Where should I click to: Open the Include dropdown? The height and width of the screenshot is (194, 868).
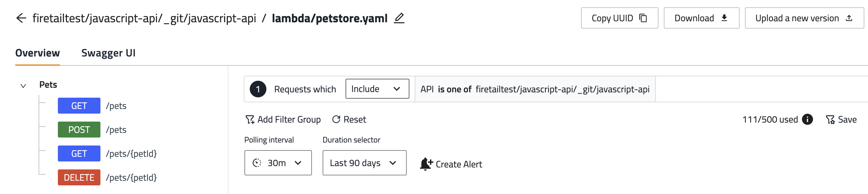(377, 89)
